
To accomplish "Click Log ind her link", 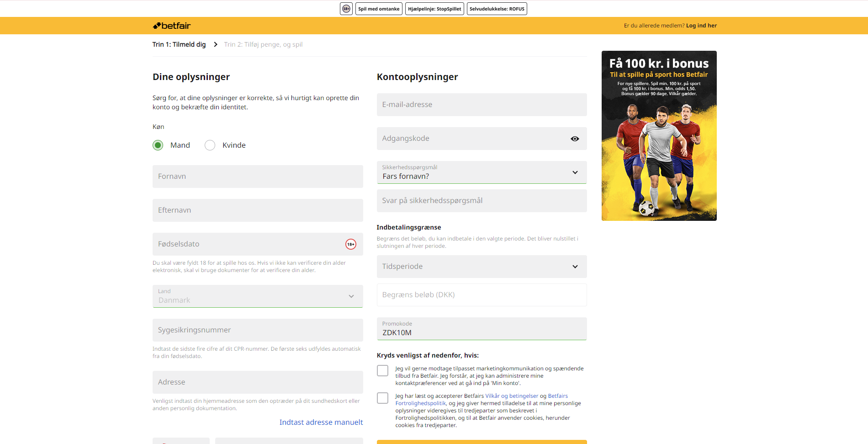I will 701,26.
